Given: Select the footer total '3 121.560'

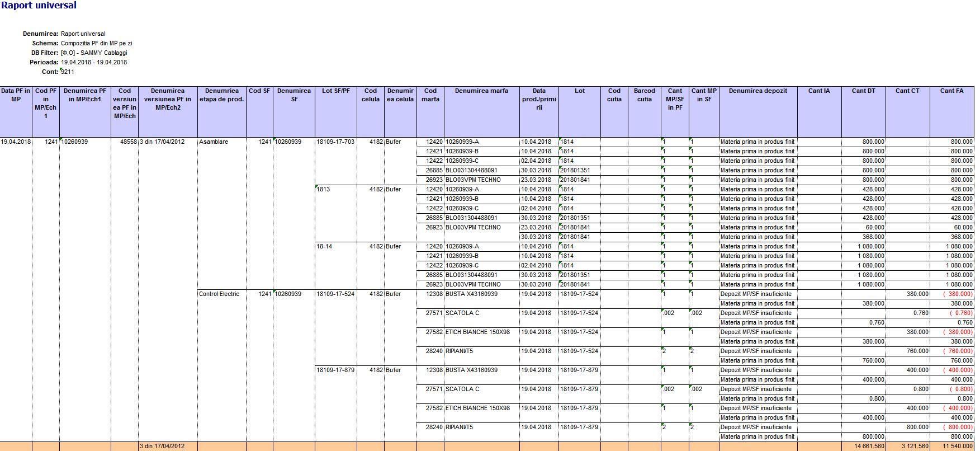Looking at the screenshot, I should 915,446.
